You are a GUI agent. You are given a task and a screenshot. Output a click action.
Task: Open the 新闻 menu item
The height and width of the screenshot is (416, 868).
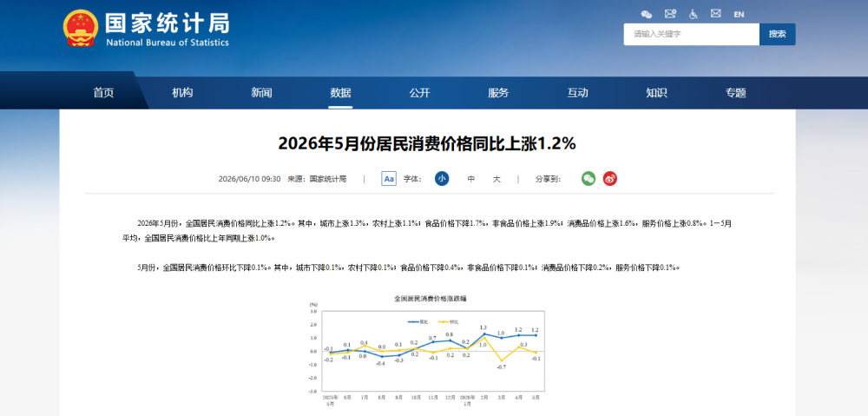[261, 93]
